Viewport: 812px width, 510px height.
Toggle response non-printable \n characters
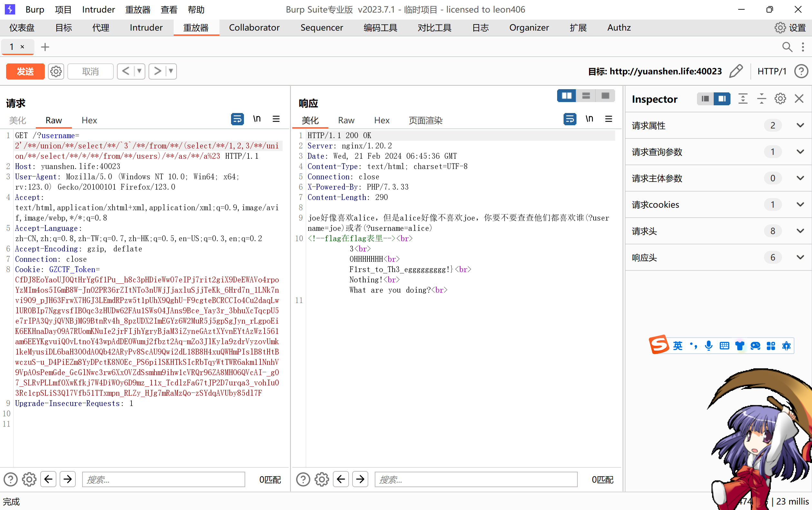589,119
